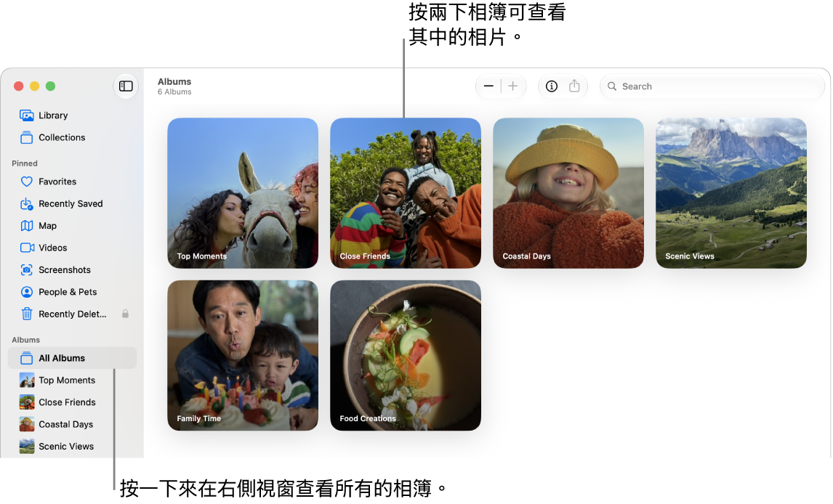Open the Collections icon in sidebar
Viewport: 833px width, 504px height.
27,137
